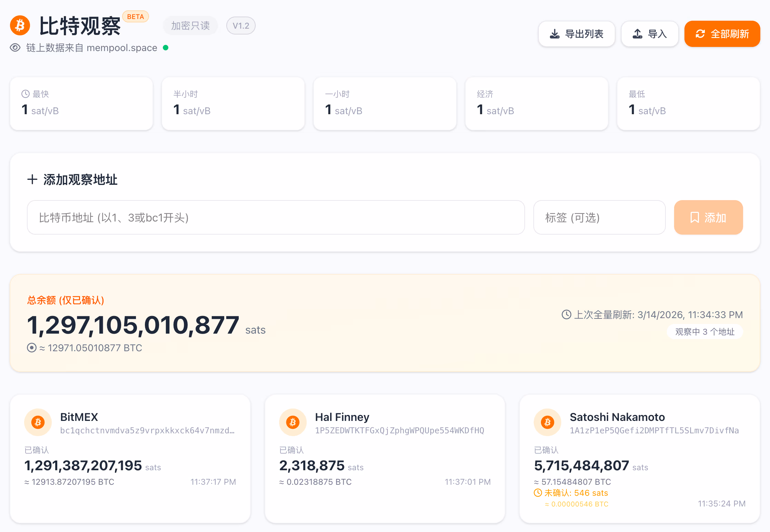The width and height of the screenshot is (770, 532).
Task: Click the 经济 fee rate card
Action: 537,104
